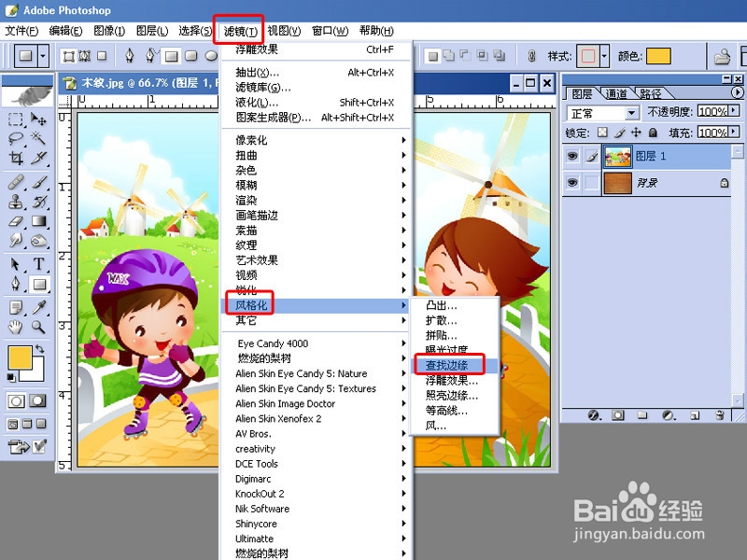This screenshot has height=560, width=747.
Task: Toggle link box on 背景 layer
Action: [592, 182]
